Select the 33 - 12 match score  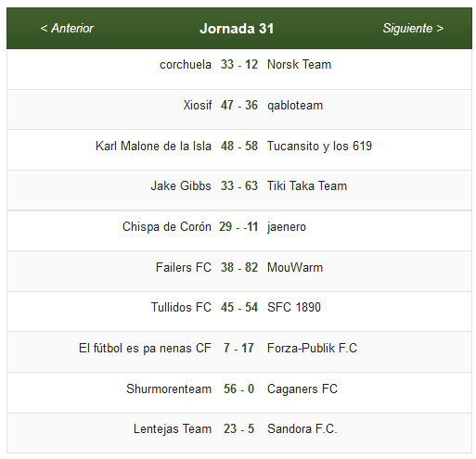point(239,65)
